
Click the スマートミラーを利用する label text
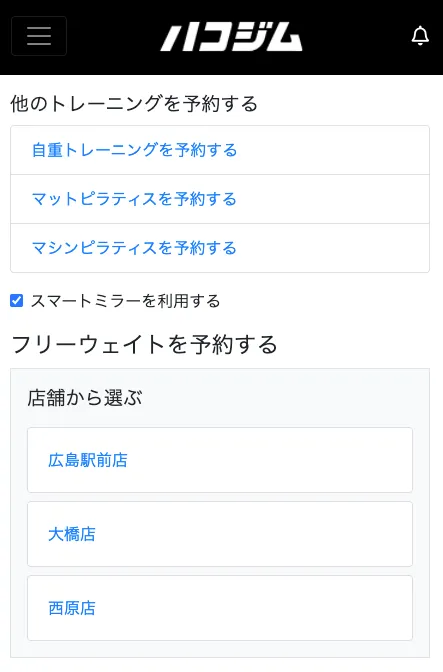point(125,301)
